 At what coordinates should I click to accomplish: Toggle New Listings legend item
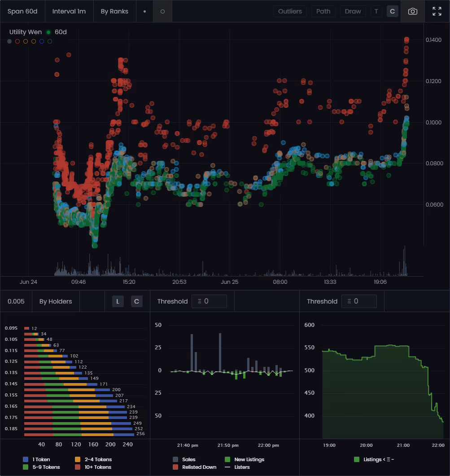point(245,459)
